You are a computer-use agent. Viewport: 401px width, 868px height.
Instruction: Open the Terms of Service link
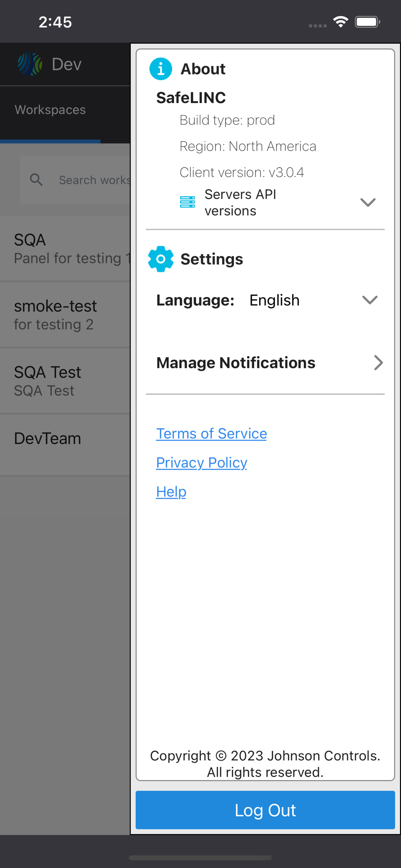[x=211, y=434]
